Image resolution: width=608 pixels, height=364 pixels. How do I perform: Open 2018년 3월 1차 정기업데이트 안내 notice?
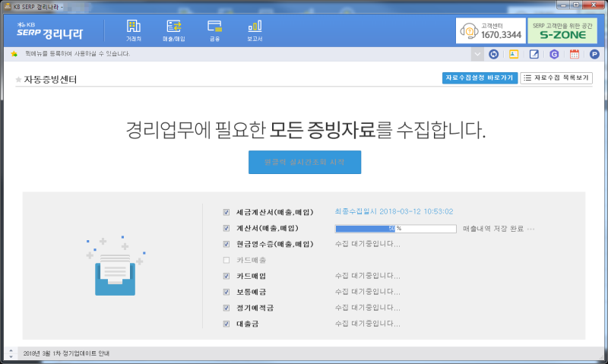coord(66,353)
